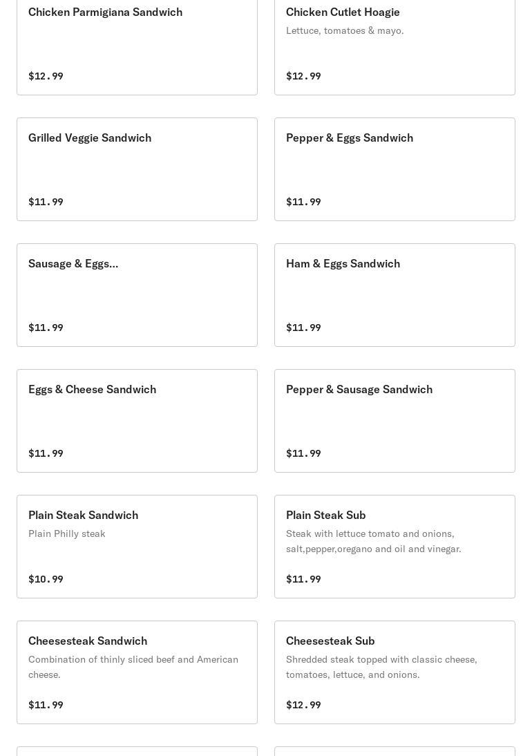Open the Grilled Veggie Sandwich item
The height and width of the screenshot is (756, 532).
point(137,169)
